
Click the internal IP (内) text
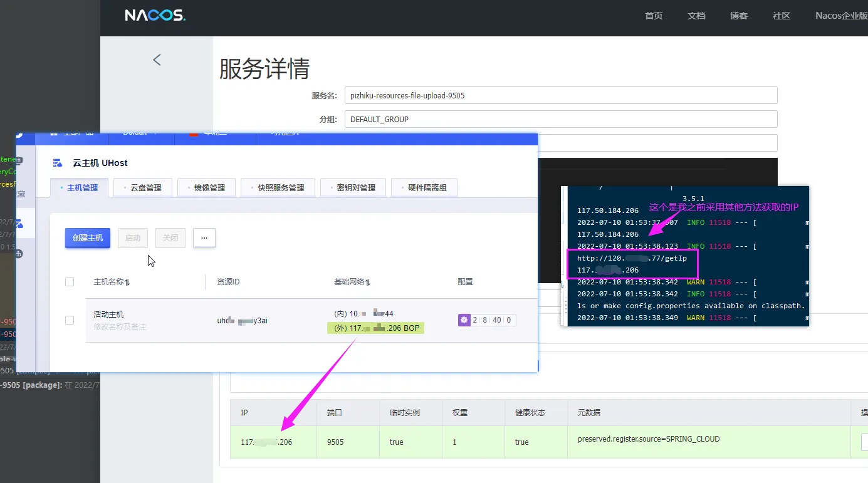click(x=363, y=313)
